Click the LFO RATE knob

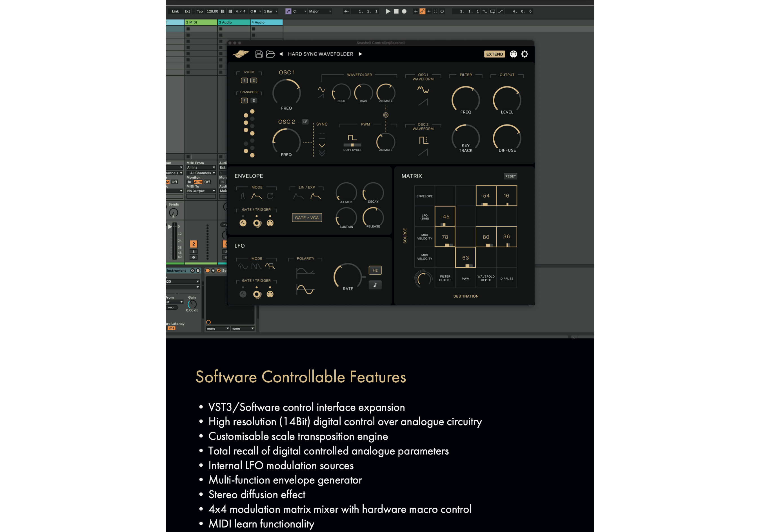(348, 276)
